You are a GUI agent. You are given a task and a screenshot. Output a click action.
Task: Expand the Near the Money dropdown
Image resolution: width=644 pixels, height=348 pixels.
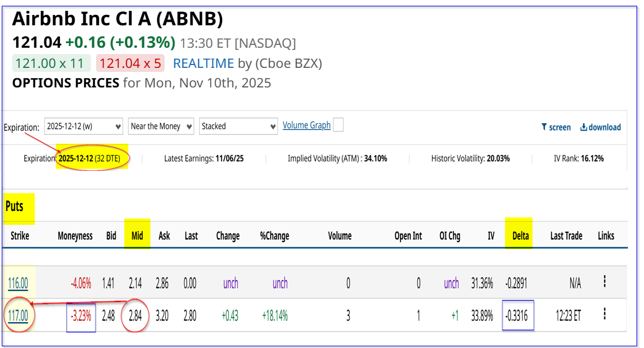point(161,126)
